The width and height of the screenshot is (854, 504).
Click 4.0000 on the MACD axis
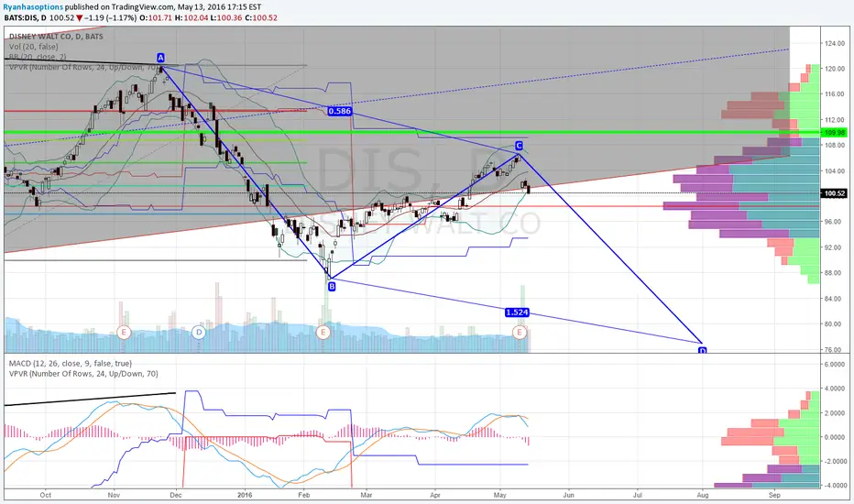coord(835,389)
